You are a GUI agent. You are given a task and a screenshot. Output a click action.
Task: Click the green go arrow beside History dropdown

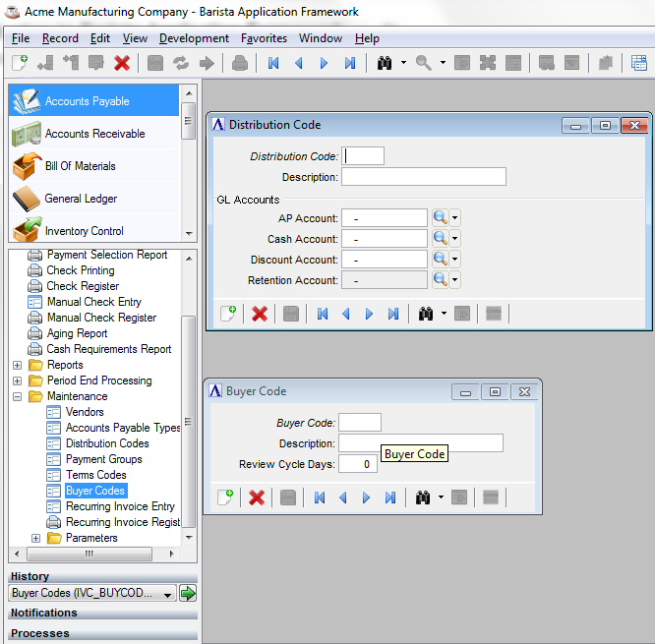[x=188, y=593]
